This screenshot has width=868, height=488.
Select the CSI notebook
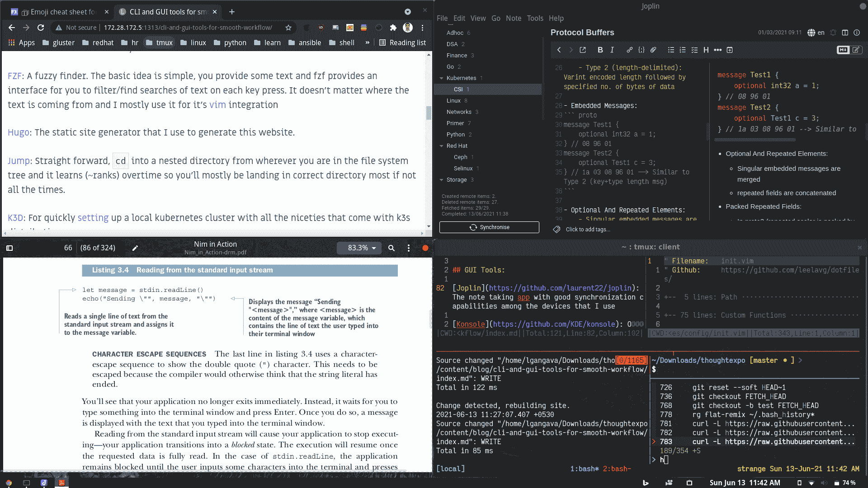click(x=487, y=89)
